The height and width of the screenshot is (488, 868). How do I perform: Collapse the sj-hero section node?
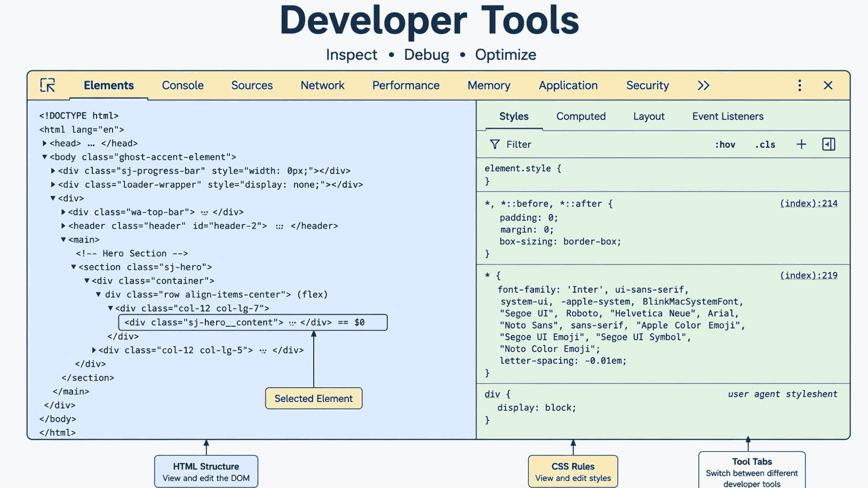tap(74, 267)
